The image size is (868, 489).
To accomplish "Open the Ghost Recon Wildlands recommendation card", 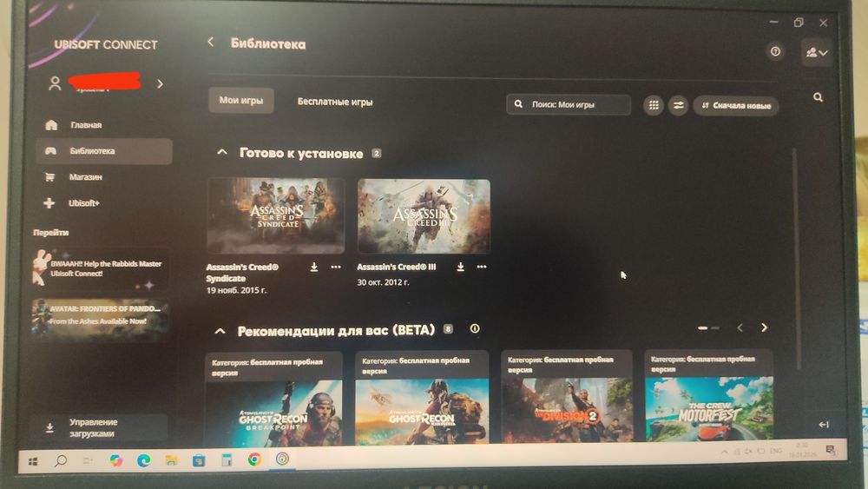I will [x=422, y=397].
